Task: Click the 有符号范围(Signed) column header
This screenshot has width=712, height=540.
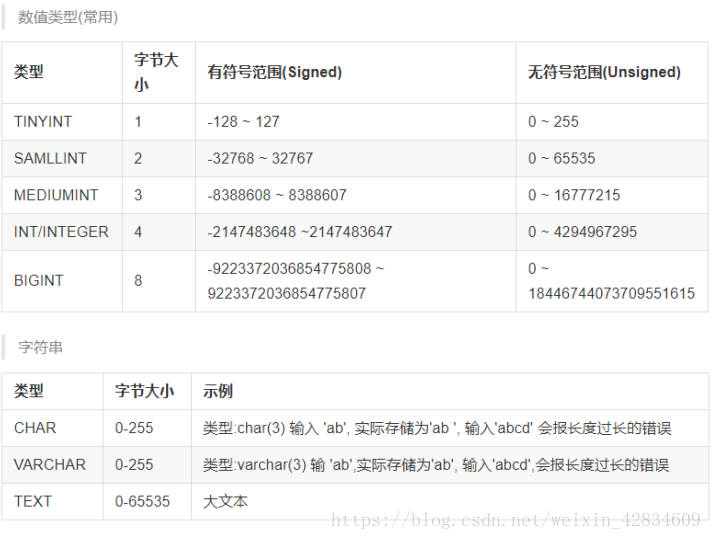Action: coord(356,73)
